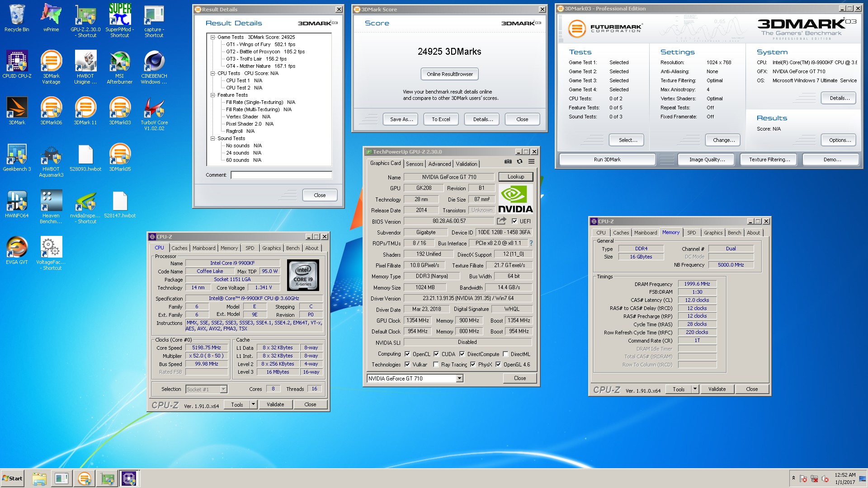Show hidden system tray icons arrow
The height and width of the screenshot is (488, 868).
pyautogui.click(x=793, y=478)
